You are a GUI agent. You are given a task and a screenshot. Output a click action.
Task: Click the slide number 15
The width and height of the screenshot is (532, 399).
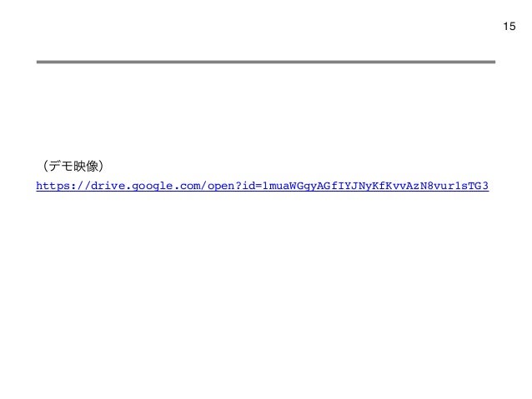(509, 27)
